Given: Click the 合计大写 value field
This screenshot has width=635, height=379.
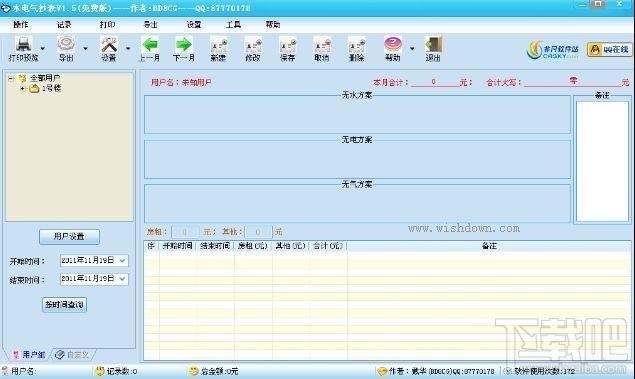Looking at the screenshot, I should 573,81.
